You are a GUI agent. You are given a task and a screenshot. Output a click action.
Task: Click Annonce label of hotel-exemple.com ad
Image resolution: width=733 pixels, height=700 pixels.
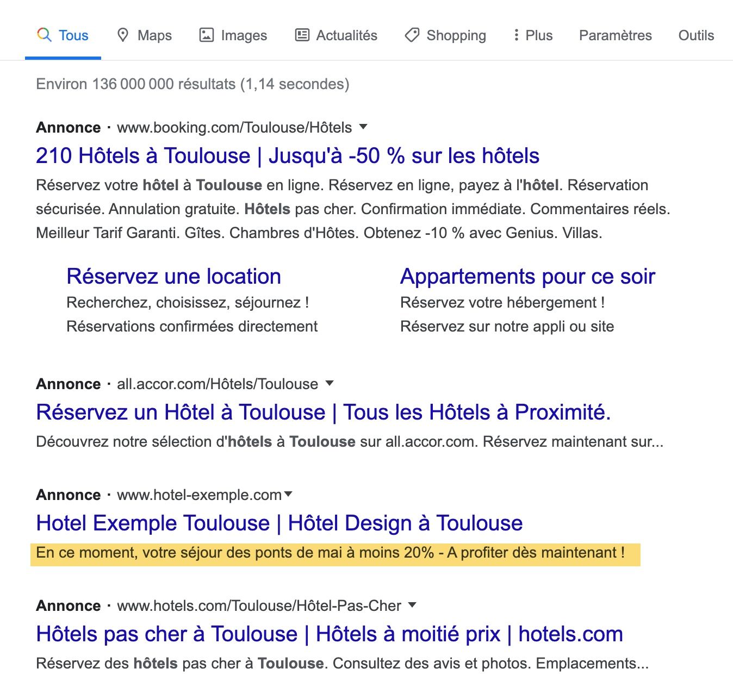(69, 495)
